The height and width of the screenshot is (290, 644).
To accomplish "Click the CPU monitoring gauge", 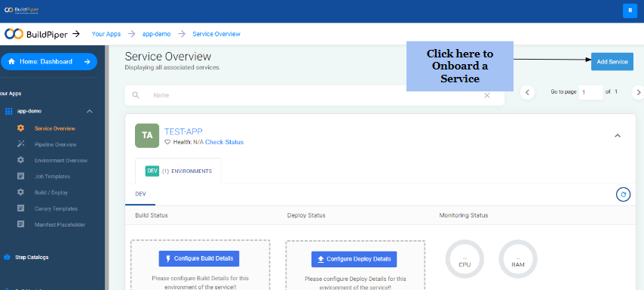I will 465,259.
